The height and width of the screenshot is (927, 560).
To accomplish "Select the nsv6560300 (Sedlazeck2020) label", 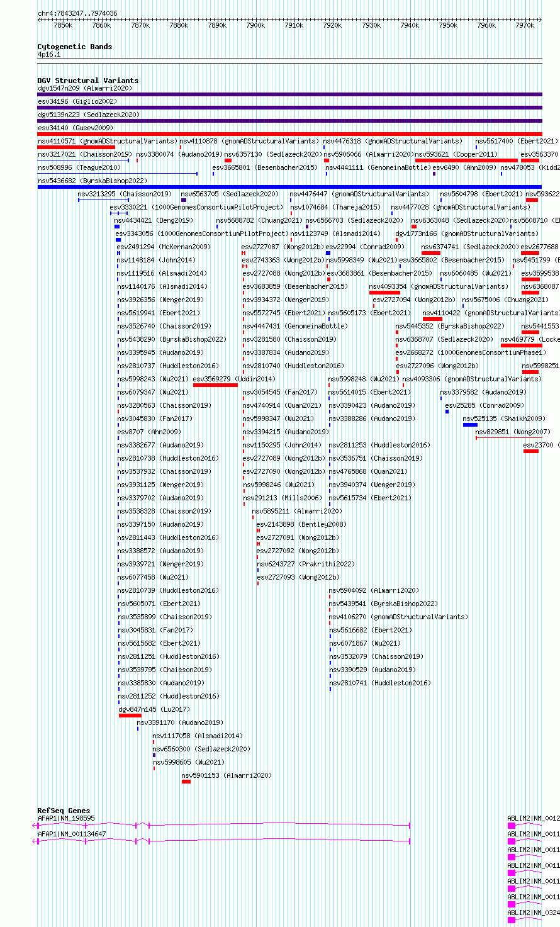I will pos(201,749).
